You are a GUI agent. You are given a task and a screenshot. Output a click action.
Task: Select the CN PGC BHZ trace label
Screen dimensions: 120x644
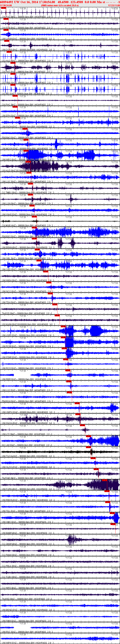click(x=27, y=17)
